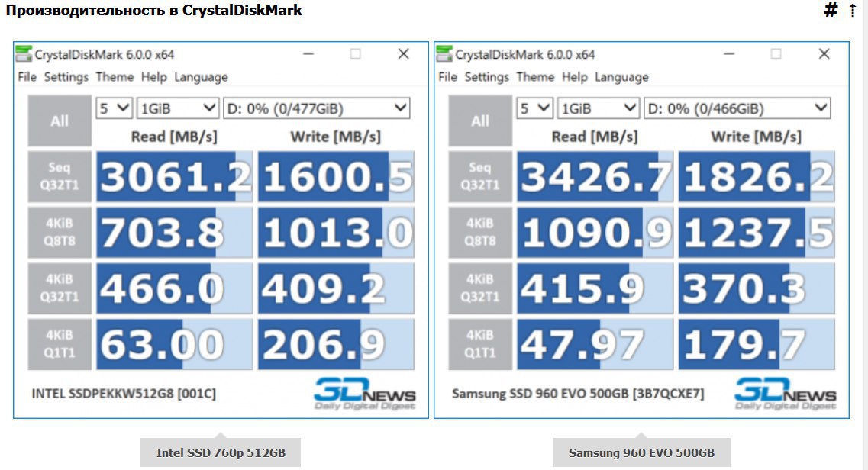The width and height of the screenshot is (868, 470).
Task: Open 1GiB test size dropdown in Intel window
Action: [x=178, y=108]
